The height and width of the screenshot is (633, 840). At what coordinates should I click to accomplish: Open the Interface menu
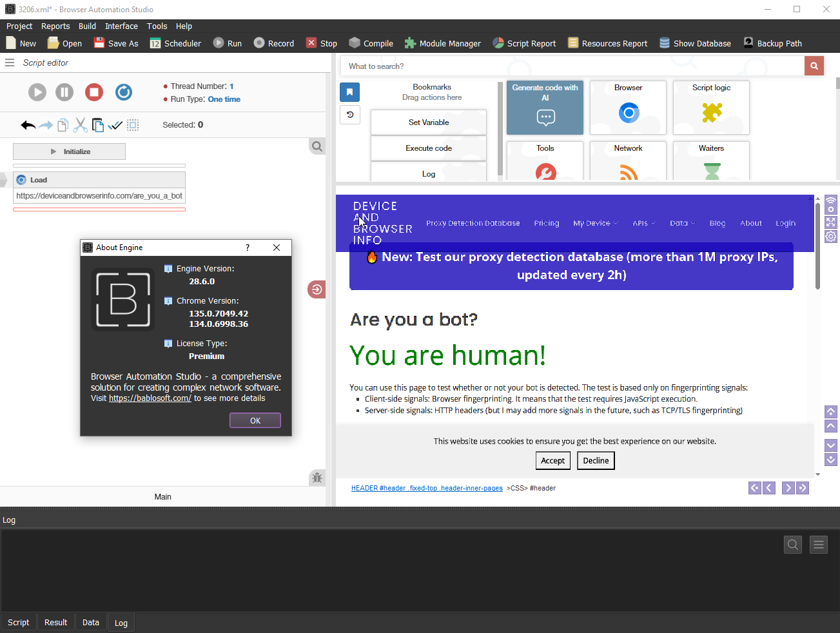tap(121, 26)
